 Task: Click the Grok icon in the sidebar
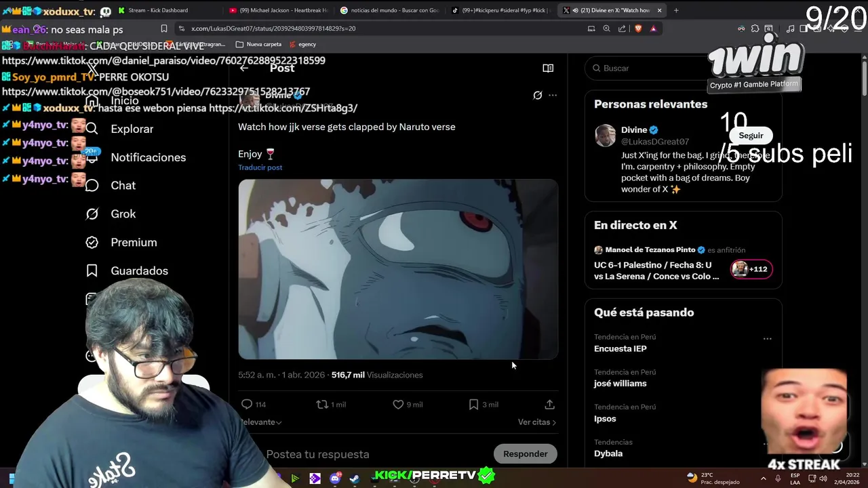pyautogui.click(x=92, y=213)
